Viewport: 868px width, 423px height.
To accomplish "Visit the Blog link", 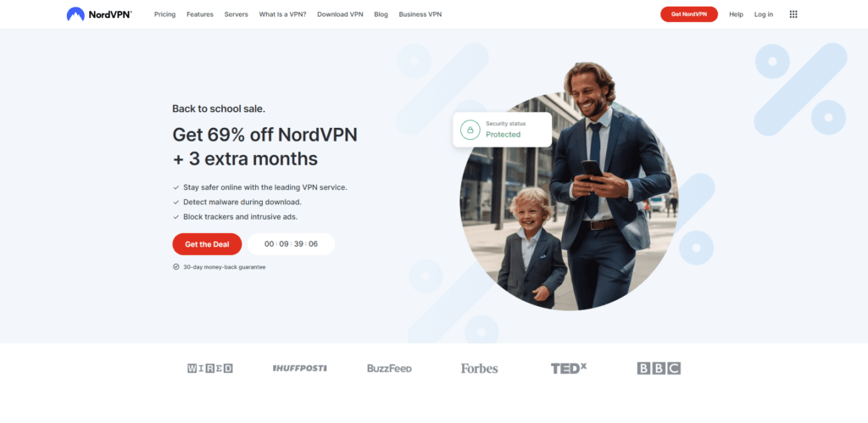I will [381, 14].
